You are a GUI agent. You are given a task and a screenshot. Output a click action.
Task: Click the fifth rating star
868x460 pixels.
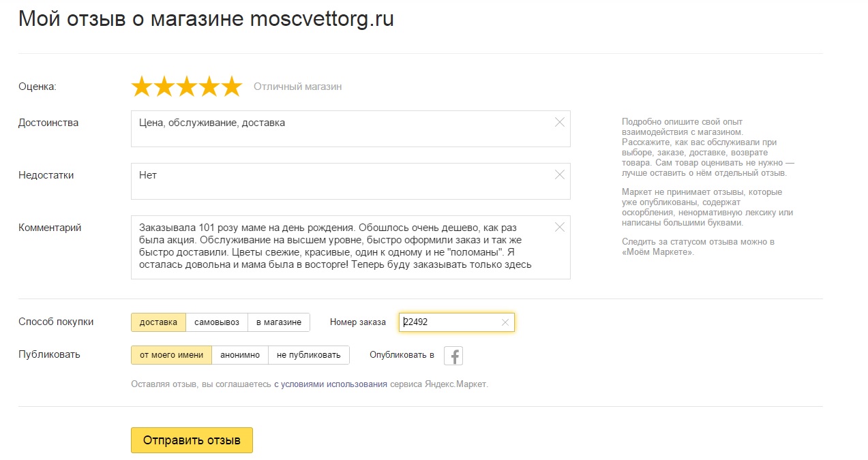pyautogui.click(x=232, y=87)
